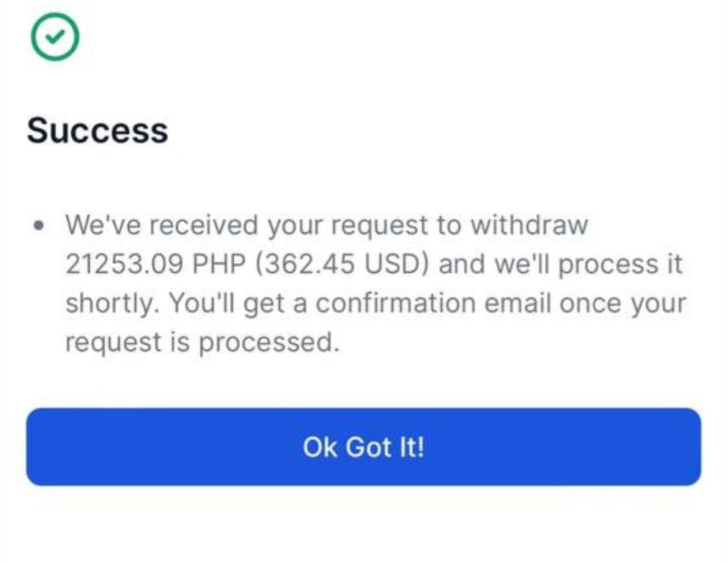This screenshot has height=563, width=728.
Task: Dismiss the dialog via the blue confirm button
Action: (x=364, y=447)
